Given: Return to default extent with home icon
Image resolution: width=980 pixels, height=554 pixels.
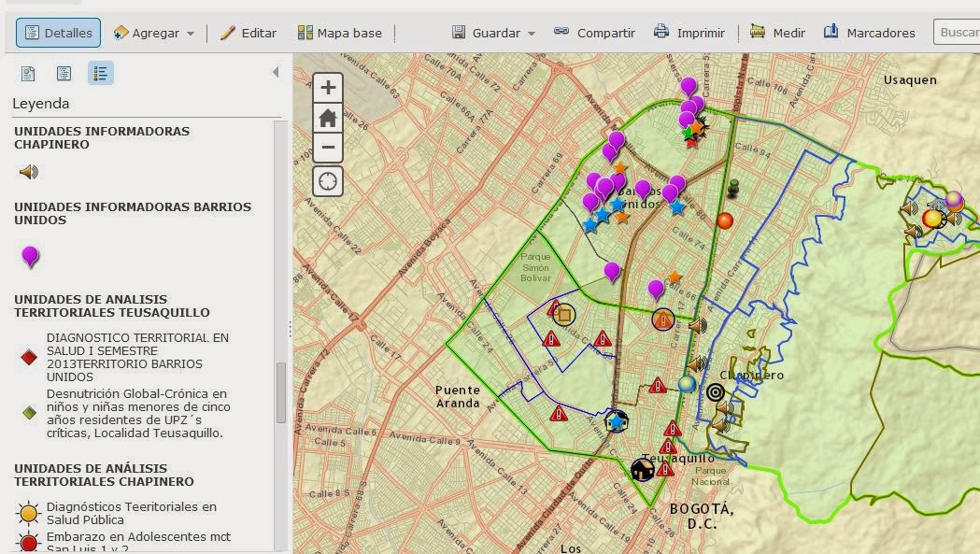Looking at the screenshot, I should (x=327, y=117).
